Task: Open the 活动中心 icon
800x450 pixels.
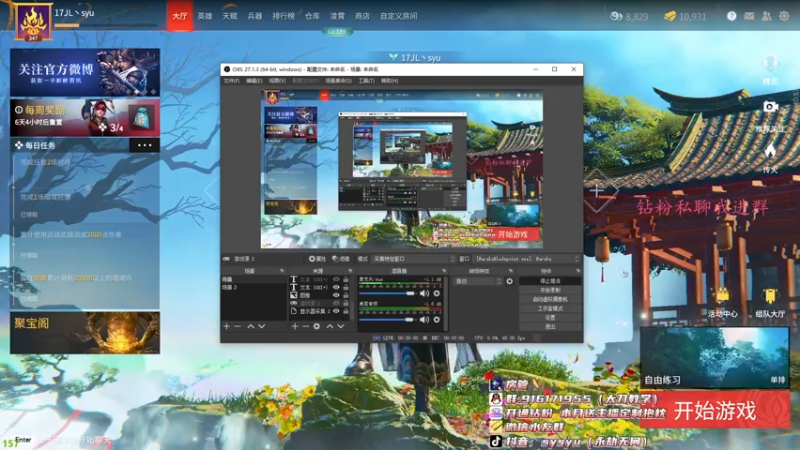Action: tap(722, 295)
